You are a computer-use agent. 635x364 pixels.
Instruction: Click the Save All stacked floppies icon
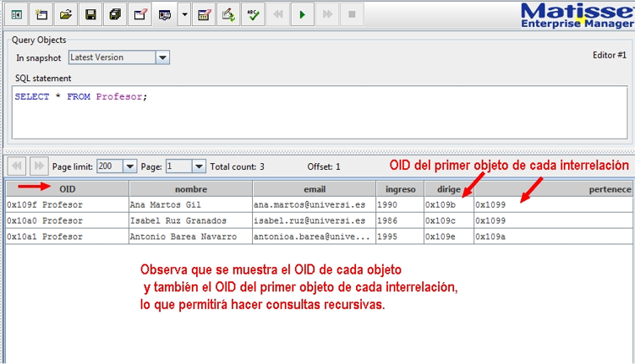pos(116,15)
